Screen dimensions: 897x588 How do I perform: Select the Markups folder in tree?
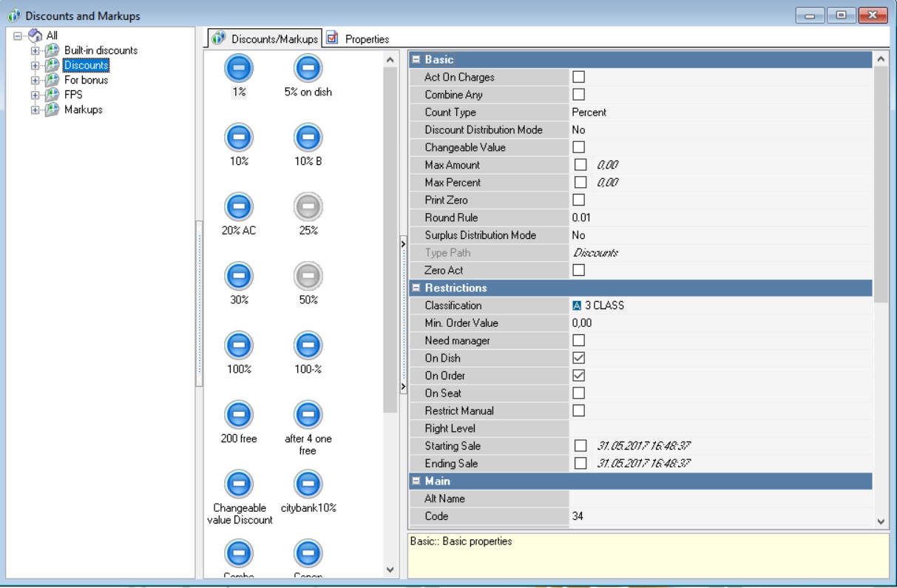coord(83,109)
